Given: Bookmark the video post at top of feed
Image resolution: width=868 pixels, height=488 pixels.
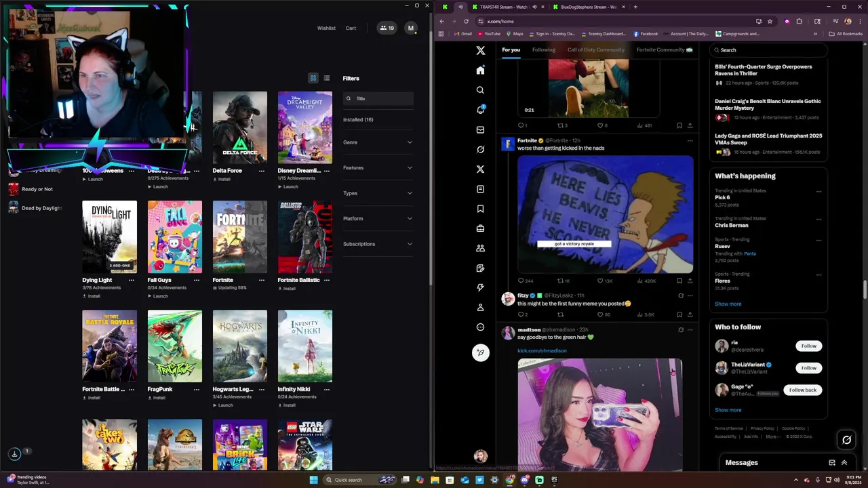Looking at the screenshot, I should coord(679,125).
